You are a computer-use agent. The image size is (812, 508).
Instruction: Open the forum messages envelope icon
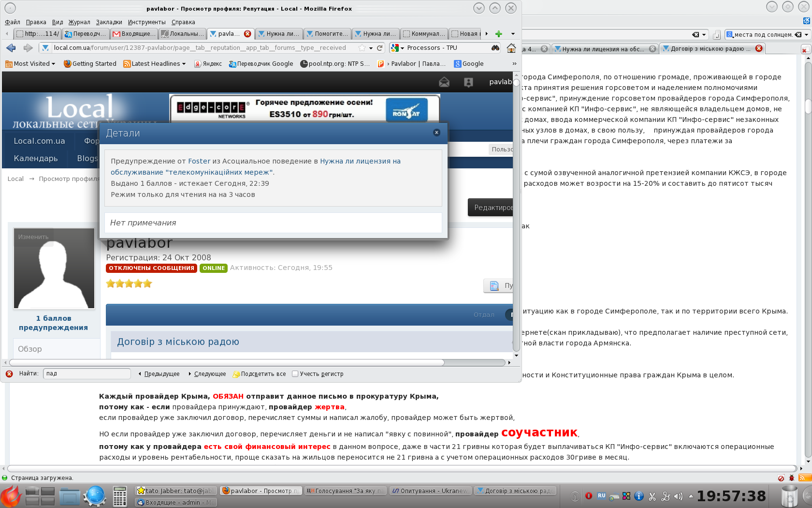[444, 82]
